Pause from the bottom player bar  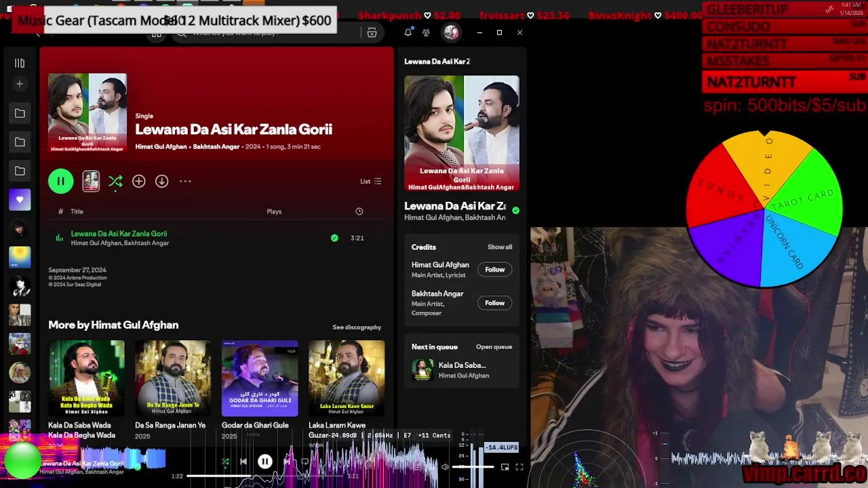265,462
